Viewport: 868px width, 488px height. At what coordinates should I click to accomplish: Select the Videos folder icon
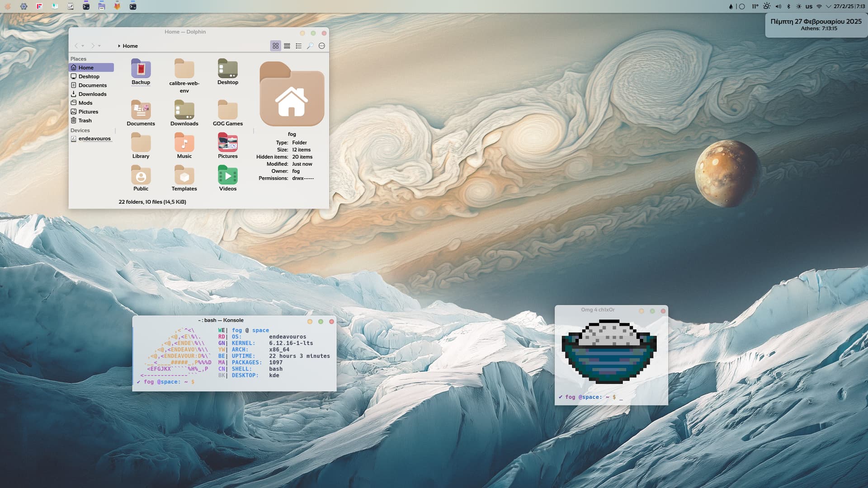[227, 175]
